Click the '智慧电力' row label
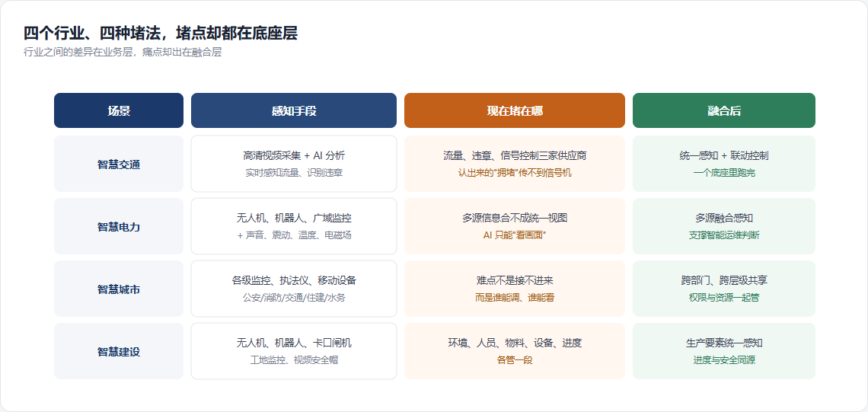 119,226
